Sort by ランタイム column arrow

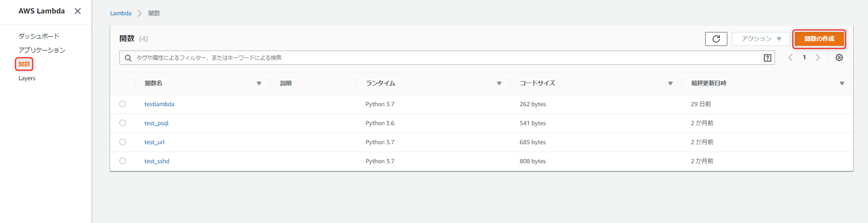499,83
